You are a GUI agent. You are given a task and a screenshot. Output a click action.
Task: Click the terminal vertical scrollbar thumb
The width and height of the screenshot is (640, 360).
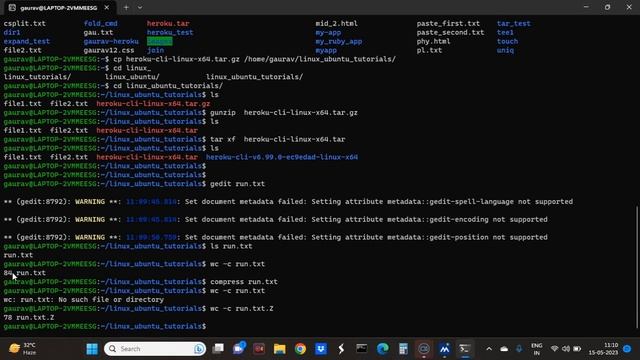637,267
